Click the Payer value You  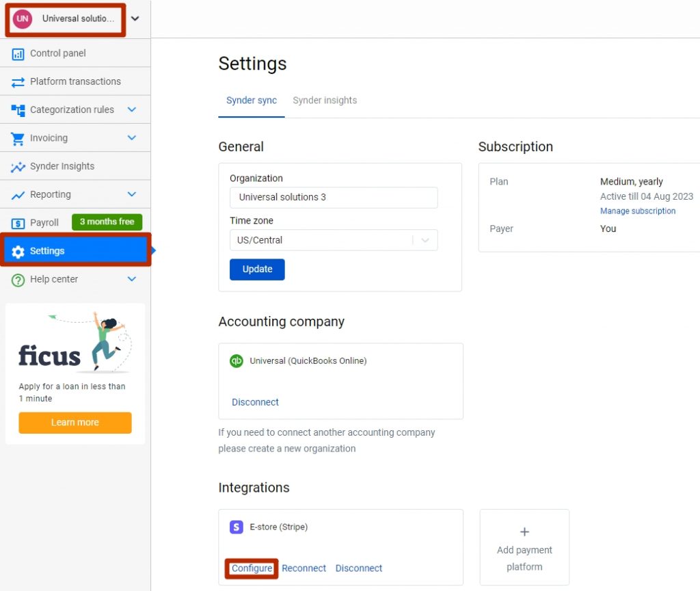pos(608,228)
